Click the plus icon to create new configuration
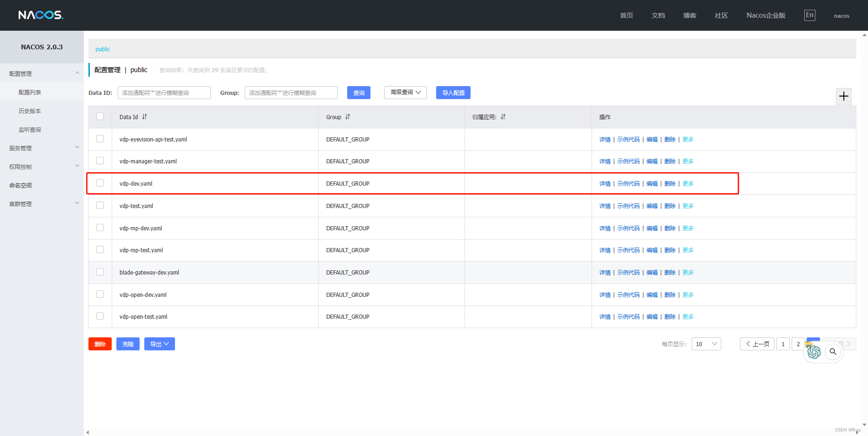868x436 pixels. coord(844,96)
